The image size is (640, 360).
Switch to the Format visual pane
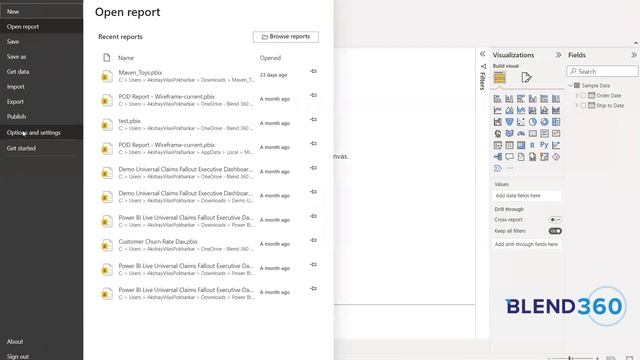click(527, 77)
